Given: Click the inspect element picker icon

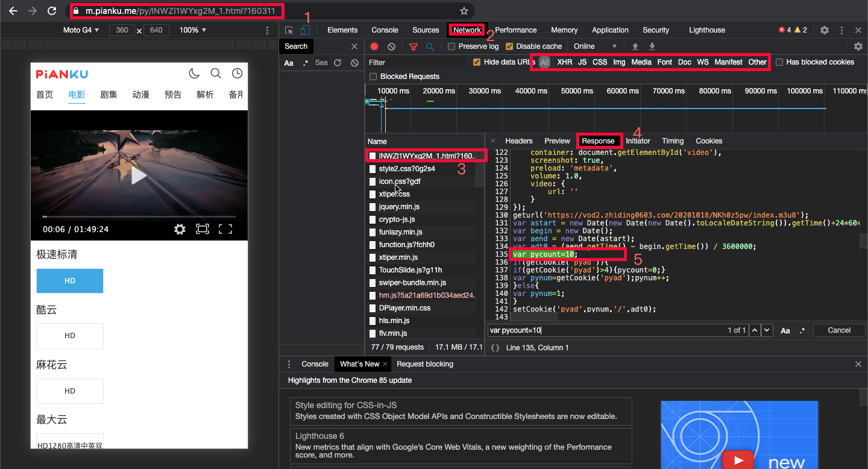Looking at the screenshot, I should pyautogui.click(x=289, y=30).
